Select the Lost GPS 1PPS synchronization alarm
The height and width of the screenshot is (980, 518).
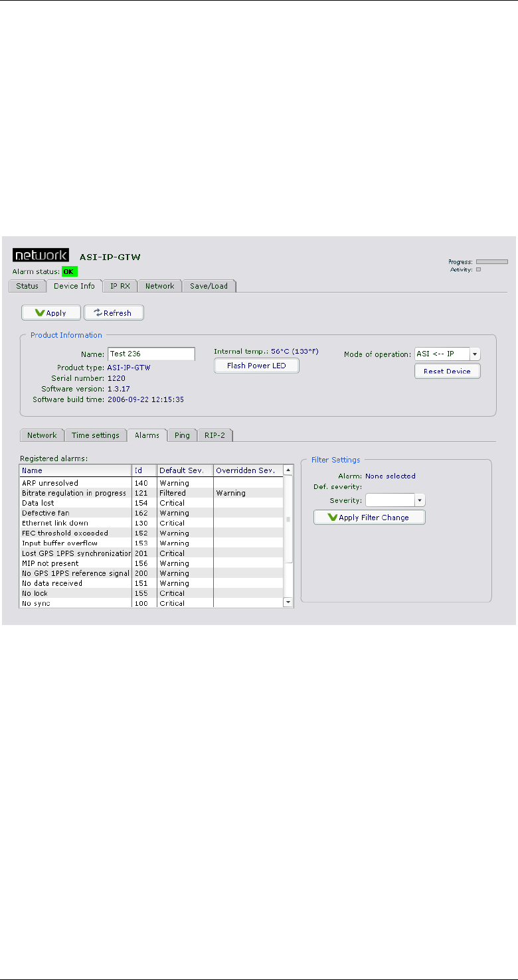[x=151, y=553]
